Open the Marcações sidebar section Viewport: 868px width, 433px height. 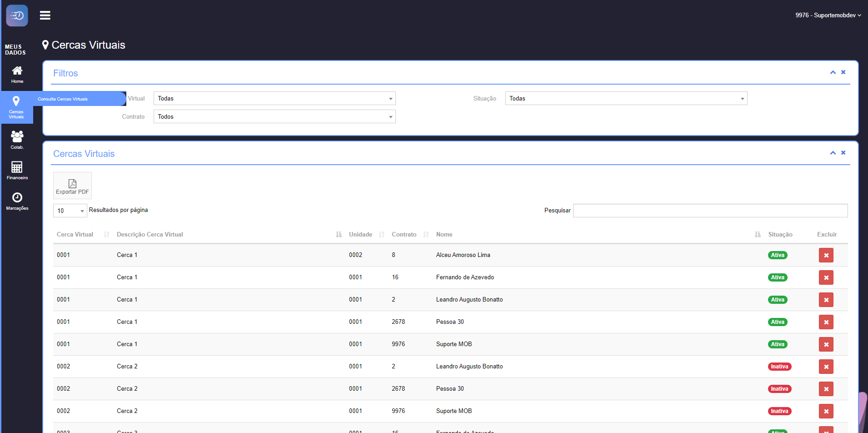pyautogui.click(x=17, y=201)
